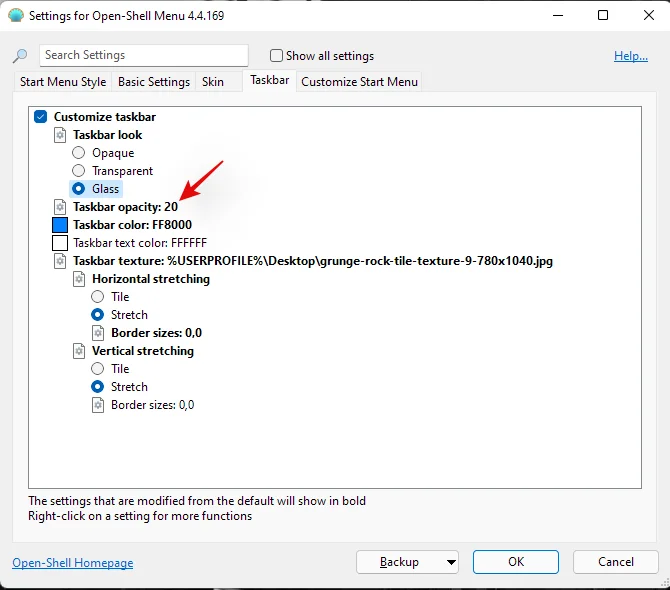Click the icon beside bold Border sizes: 0,0

[98, 333]
